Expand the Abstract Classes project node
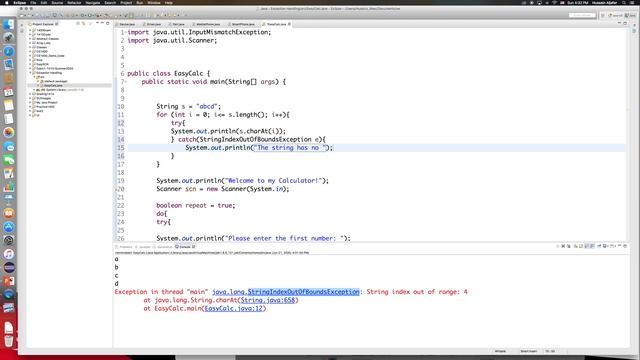This screenshot has width=640, height=360. [x=30, y=39]
